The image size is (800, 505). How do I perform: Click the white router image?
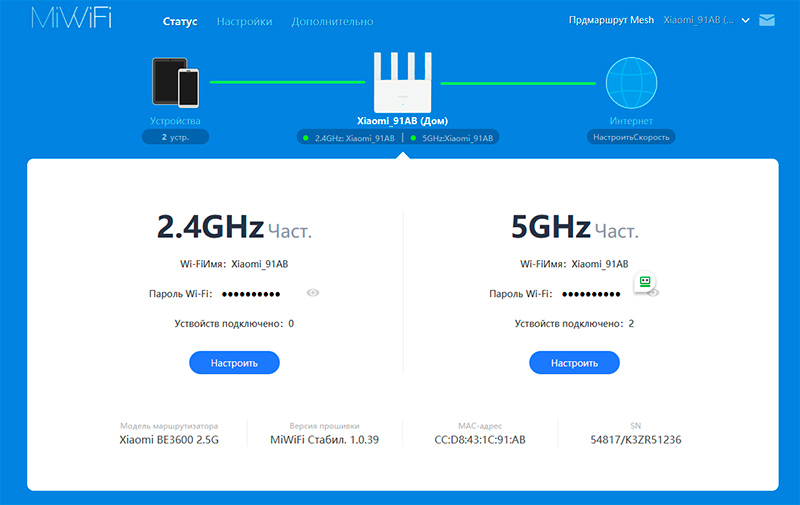click(400, 81)
